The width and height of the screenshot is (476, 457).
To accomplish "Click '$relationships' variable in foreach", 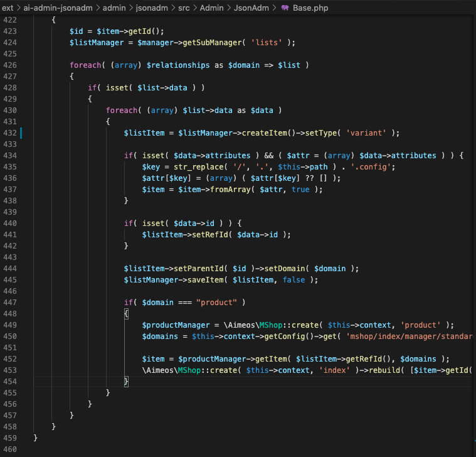I will pos(178,65).
